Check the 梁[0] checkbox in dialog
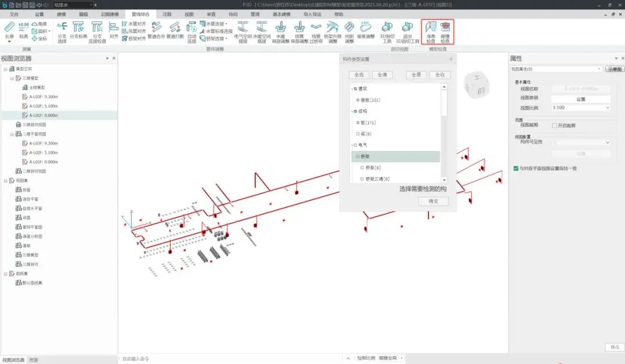 point(358,134)
